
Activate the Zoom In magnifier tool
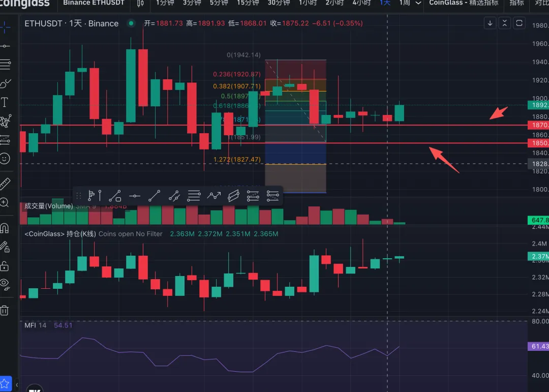[4, 202]
